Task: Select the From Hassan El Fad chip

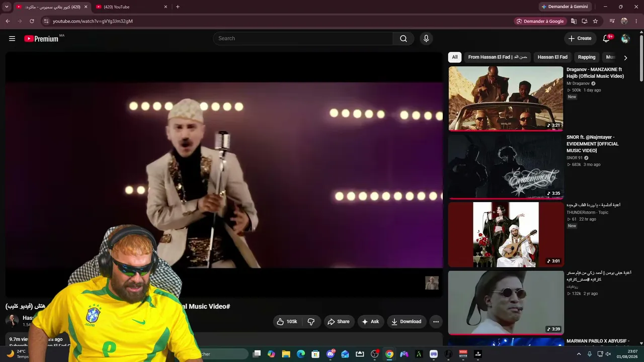Action: tap(498, 57)
